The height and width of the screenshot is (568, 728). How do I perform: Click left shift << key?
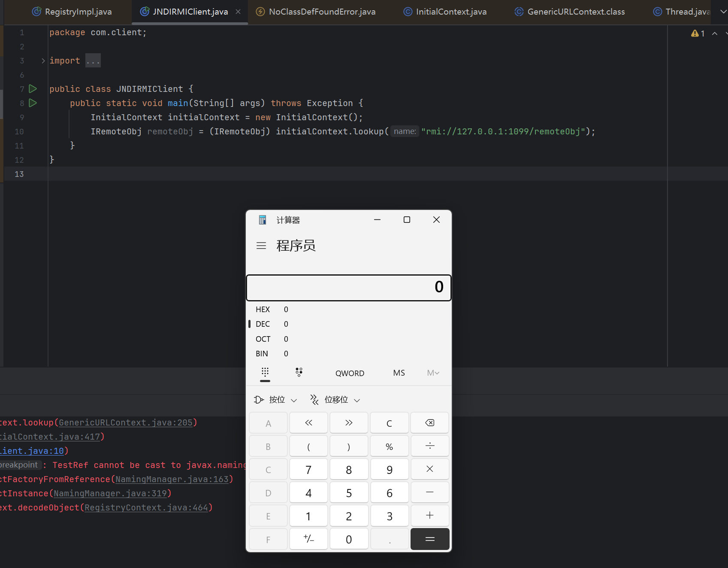point(308,423)
